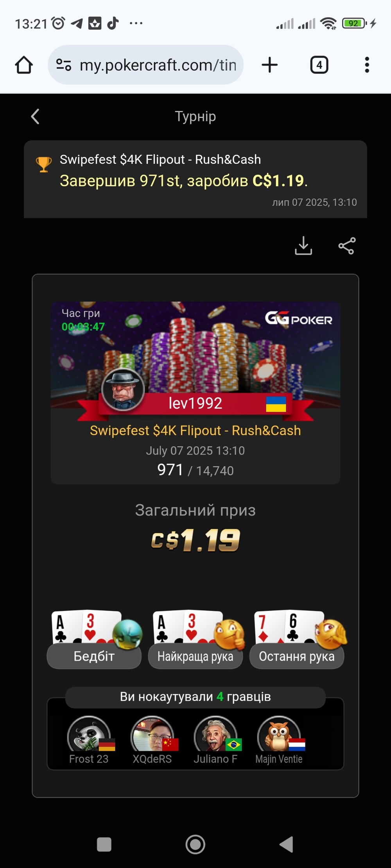Tap the Android recent apps square button

(104, 844)
